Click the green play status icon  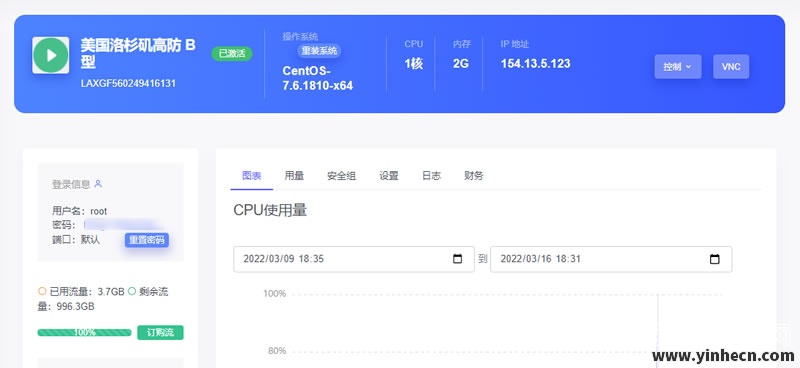click(51, 55)
